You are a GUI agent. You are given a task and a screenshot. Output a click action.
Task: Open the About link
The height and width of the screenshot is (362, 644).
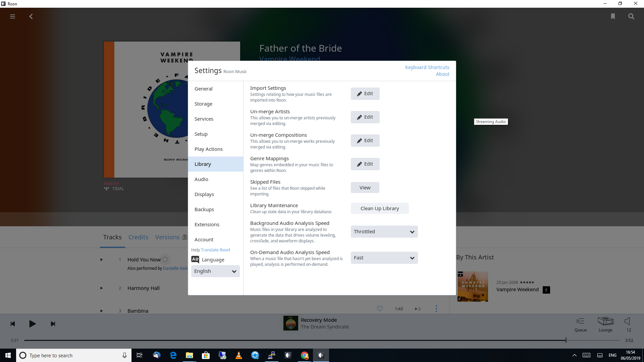tap(442, 74)
